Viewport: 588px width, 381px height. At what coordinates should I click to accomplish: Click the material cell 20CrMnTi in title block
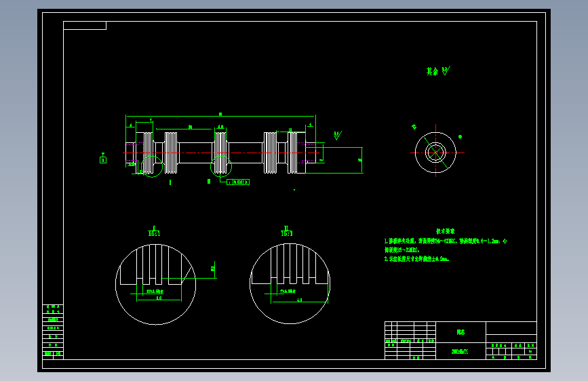[461, 352]
